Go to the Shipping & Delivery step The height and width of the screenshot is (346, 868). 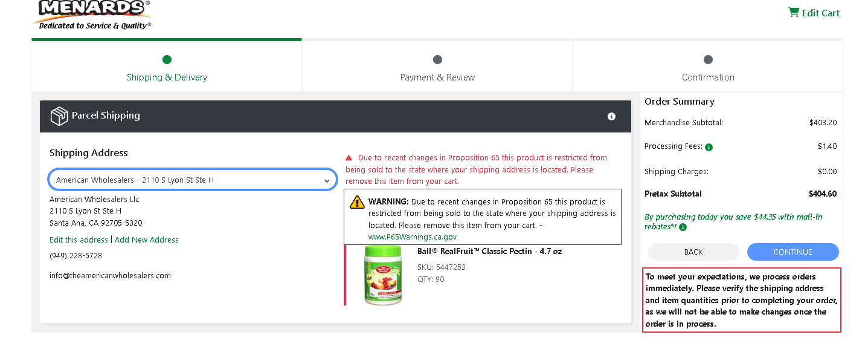[167, 68]
